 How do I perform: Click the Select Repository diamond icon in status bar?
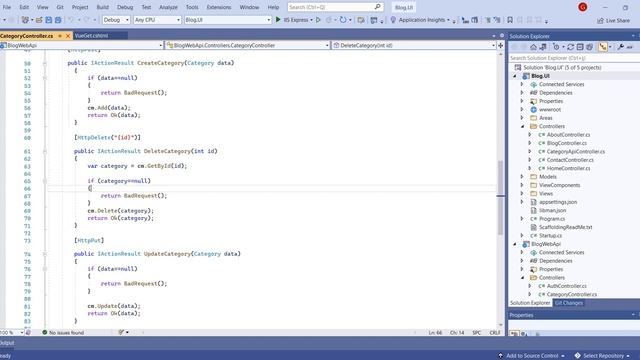(x=577, y=356)
